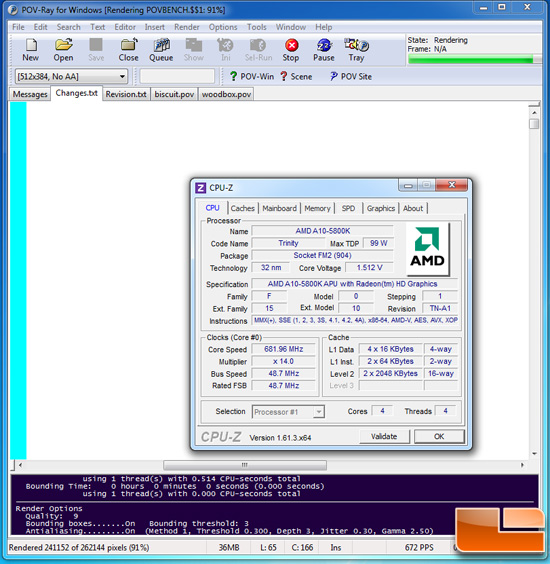This screenshot has width=550, height=564.
Task: Visit the POV Site link
Action: click(351, 76)
